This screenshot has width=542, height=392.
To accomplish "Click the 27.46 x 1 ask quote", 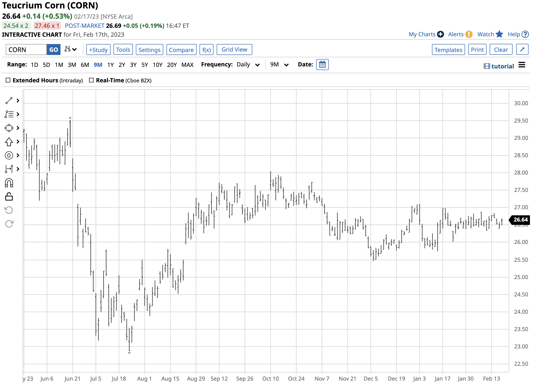I will point(47,26).
